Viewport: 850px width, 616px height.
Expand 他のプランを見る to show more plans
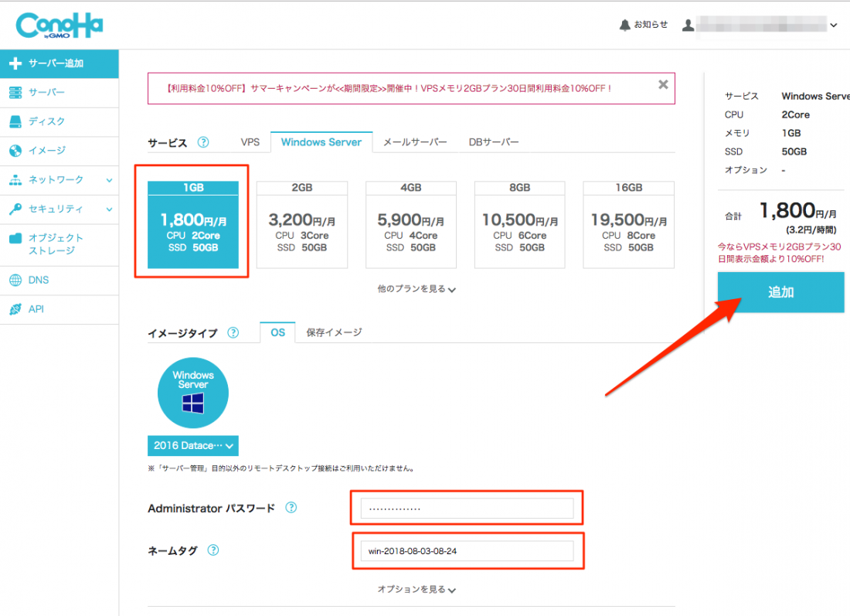(416, 289)
